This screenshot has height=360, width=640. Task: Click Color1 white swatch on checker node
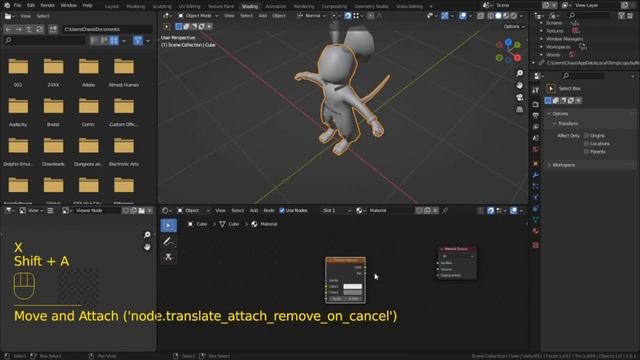coord(352,287)
